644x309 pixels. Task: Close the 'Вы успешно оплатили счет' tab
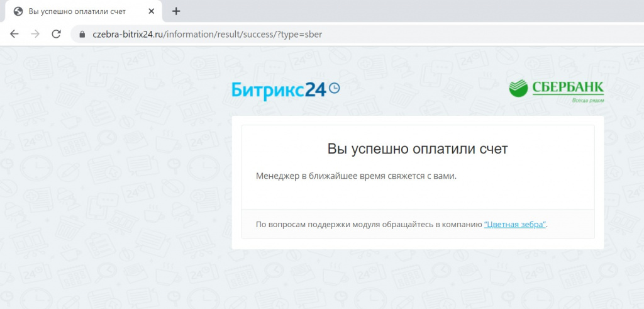(x=151, y=11)
